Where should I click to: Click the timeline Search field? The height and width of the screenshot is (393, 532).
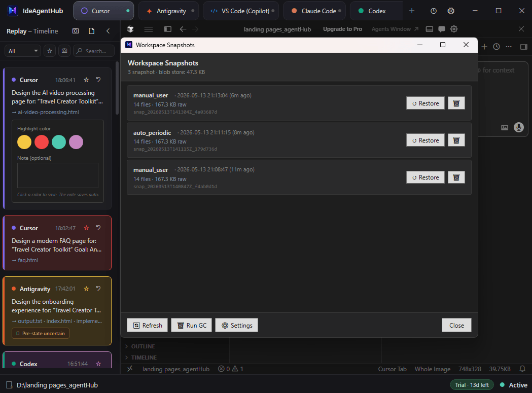pos(94,51)
